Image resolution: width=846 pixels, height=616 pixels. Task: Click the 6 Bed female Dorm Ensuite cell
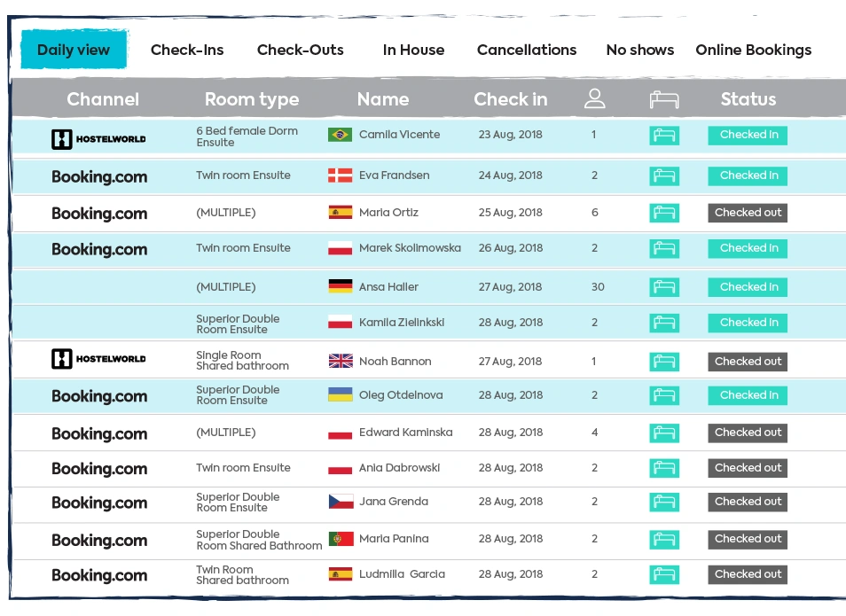pos(247,136)
